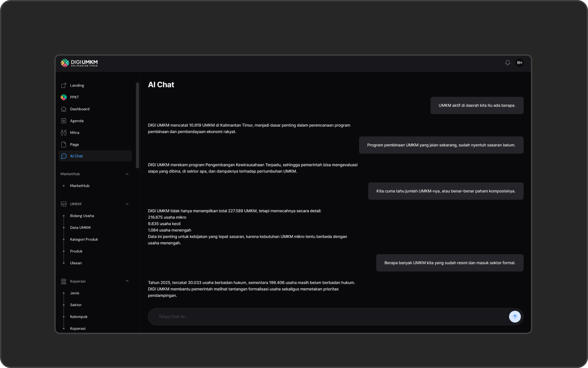
Task: Select the Mitra people icon
Action: click(64, 132)
